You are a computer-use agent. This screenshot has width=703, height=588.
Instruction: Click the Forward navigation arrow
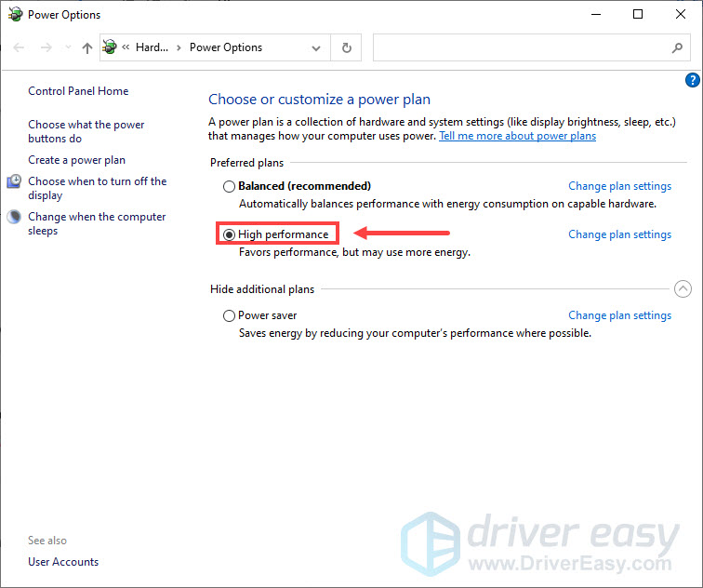(x=46, y=47)
